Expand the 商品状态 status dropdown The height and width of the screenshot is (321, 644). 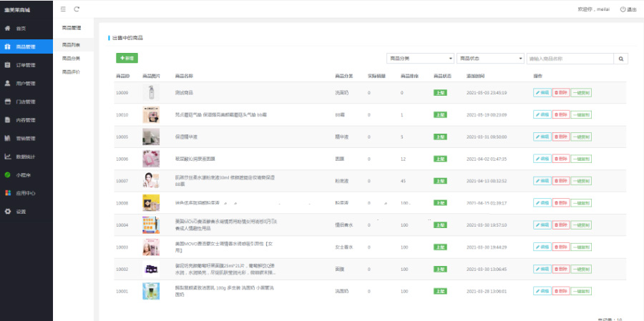point(490,59)
